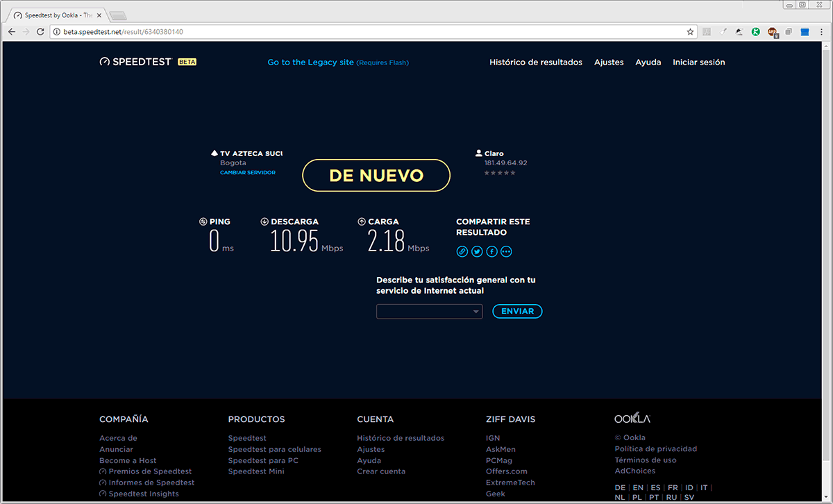
Task: Click the ping icon beside PING
Action: tap(203, 222)
